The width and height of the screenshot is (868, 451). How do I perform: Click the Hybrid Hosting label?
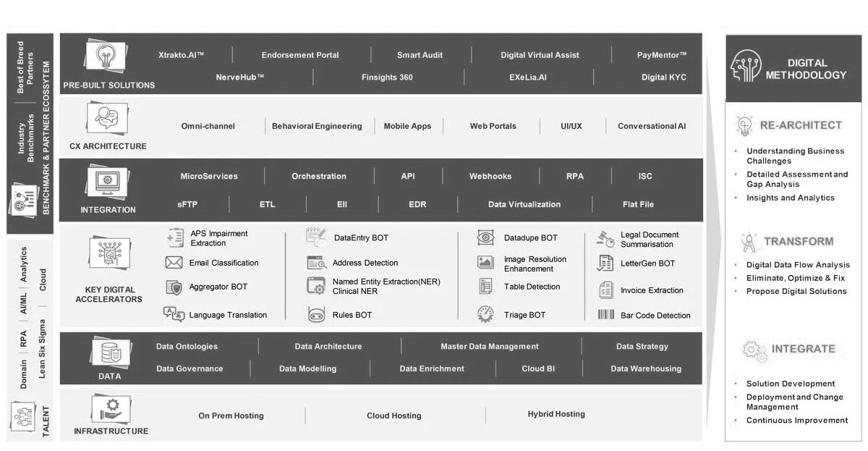556,414
